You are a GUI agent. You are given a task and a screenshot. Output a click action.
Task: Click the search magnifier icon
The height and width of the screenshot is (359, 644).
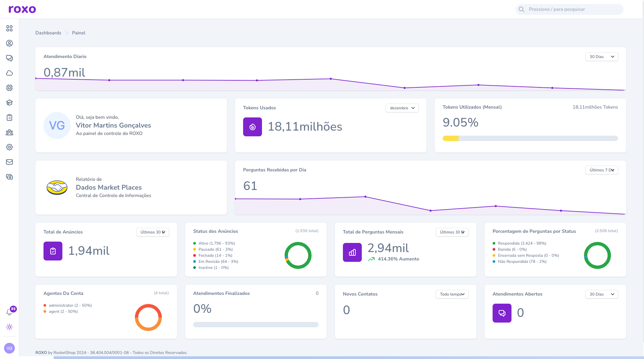point(522,9)
